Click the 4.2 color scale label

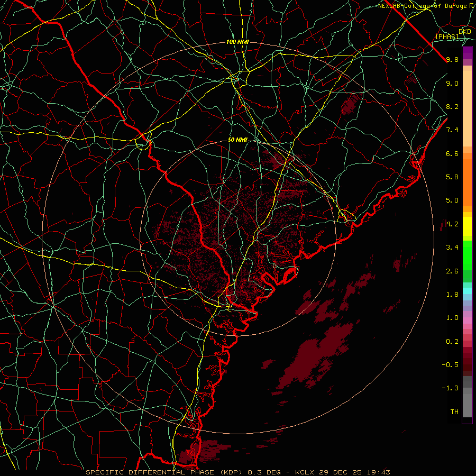[x=452, y=224]
